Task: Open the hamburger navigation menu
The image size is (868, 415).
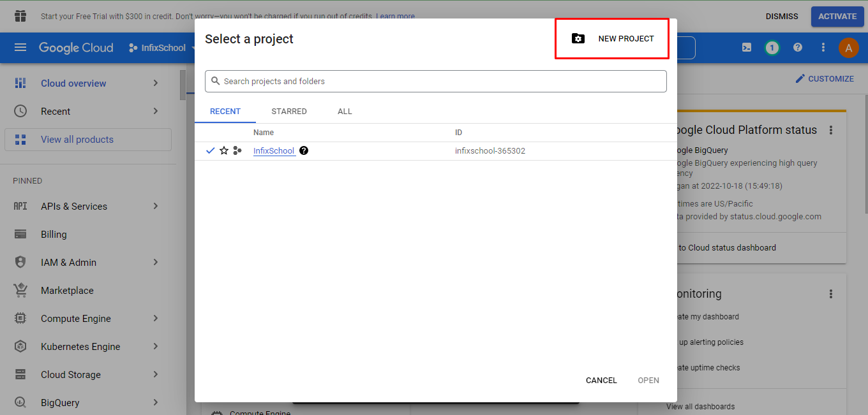Action: pos(20,48)
